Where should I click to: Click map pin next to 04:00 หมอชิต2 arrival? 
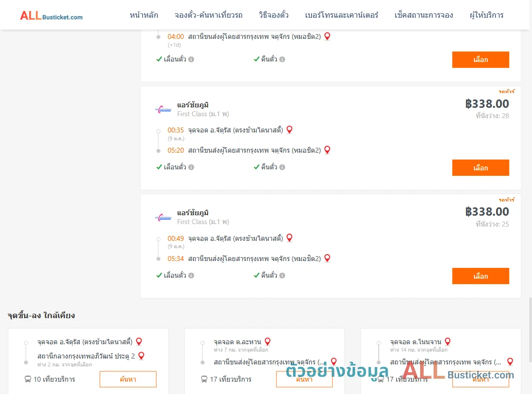(327, 36)
